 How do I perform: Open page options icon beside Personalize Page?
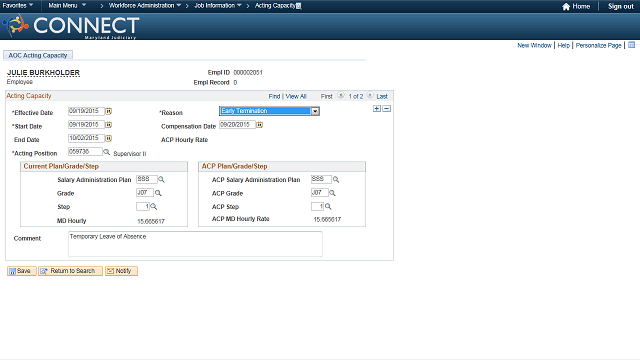coord(631,45)
